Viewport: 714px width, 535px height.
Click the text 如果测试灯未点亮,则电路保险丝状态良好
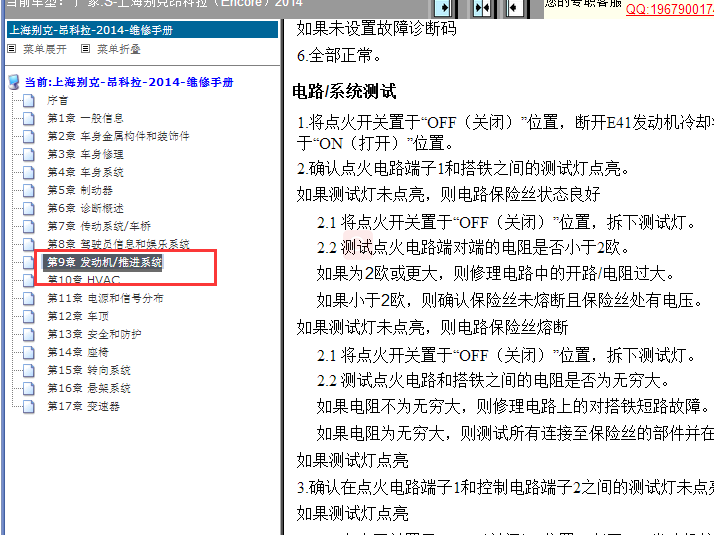[x=449, y=194]
